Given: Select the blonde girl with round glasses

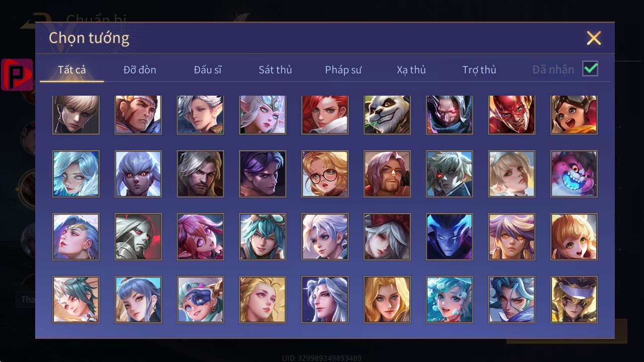Looking at the screenshot, I should [325, 174].
